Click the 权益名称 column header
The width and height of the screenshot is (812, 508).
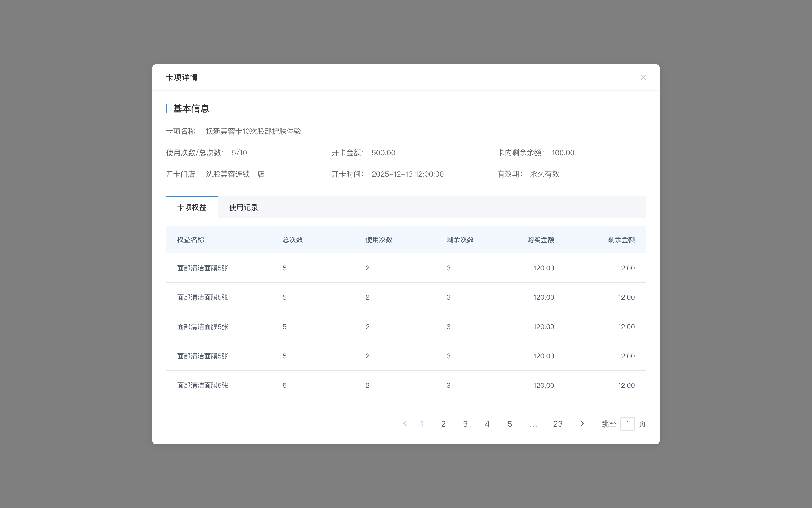pos(191,240)
